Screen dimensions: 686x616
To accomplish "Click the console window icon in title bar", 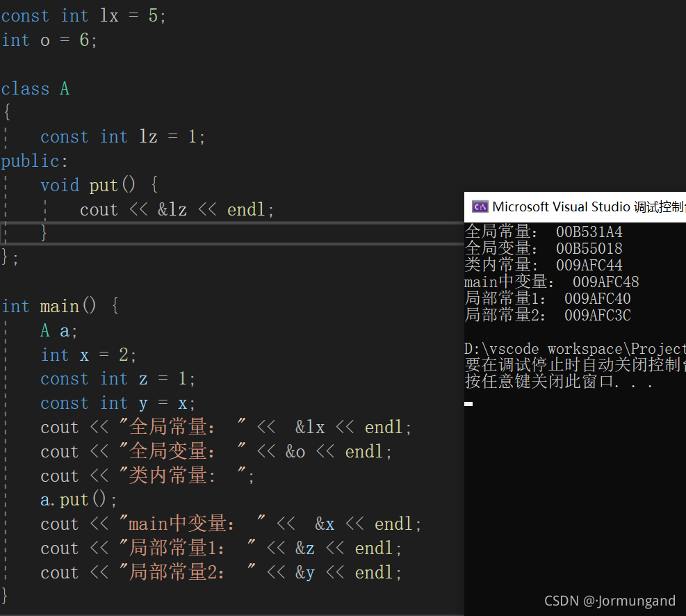I will pyautogui.click(x=480, y=206).
